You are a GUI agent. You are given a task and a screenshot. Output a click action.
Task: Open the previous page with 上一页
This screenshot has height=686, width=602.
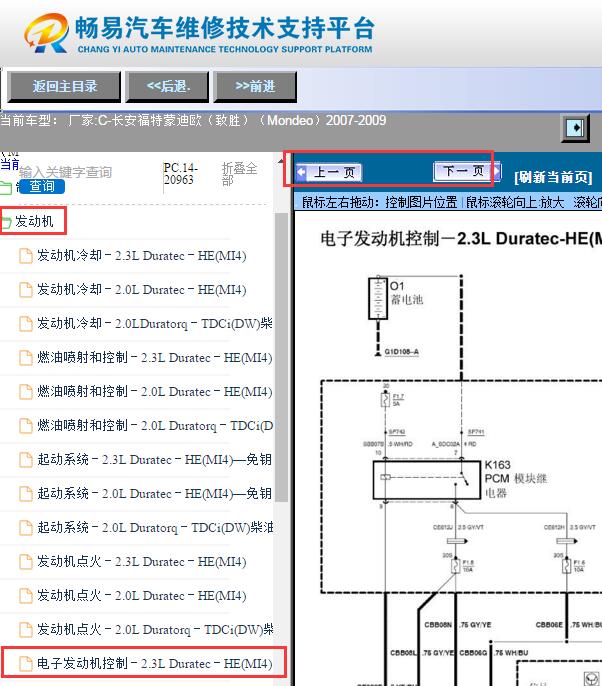(x=329, y=172)
